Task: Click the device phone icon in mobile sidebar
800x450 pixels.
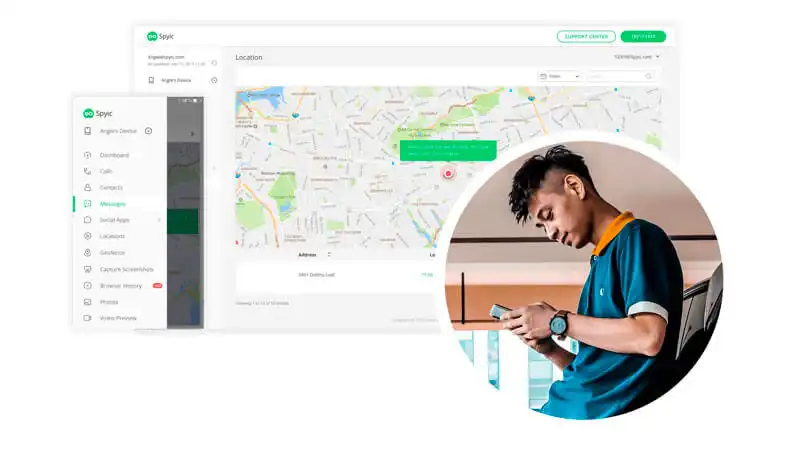Action: tap(88, 131)
